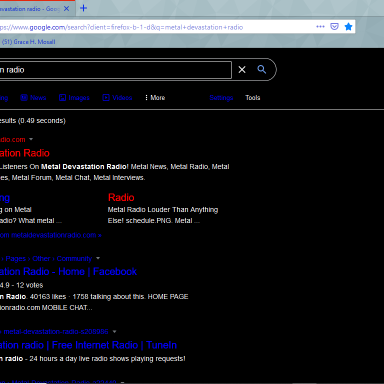This screenshot has width=384, height=384.
Task: Click the address bar URL
Action: [122, 27]
